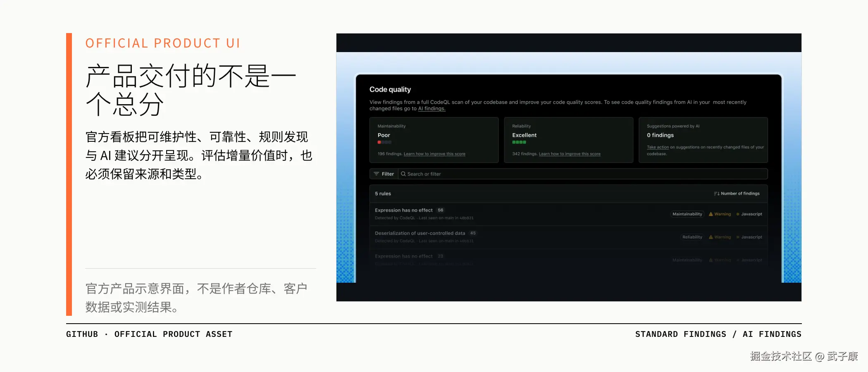Click the sort arrows icon before Number of findings

(717, 193)
